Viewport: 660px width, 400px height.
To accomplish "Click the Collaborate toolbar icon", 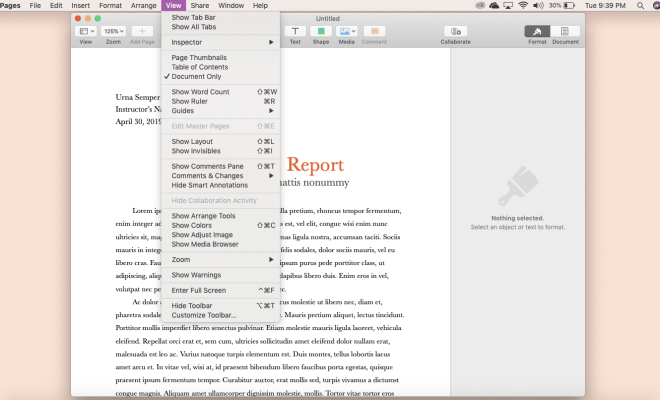I will (456, 31).
